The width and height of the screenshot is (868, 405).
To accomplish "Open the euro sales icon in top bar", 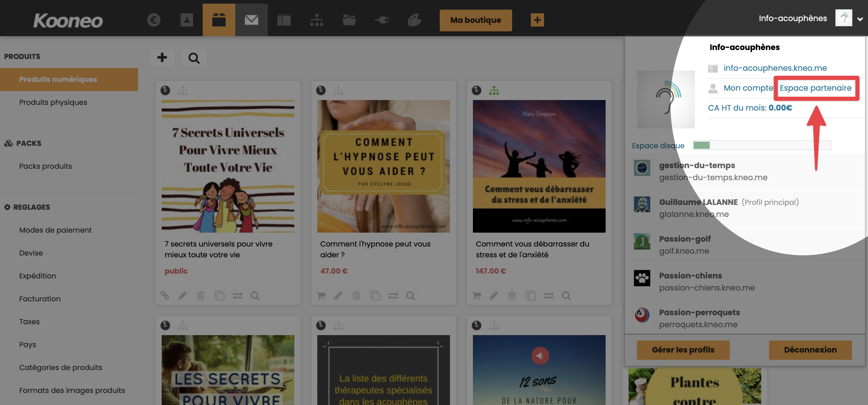I will 154,20.
